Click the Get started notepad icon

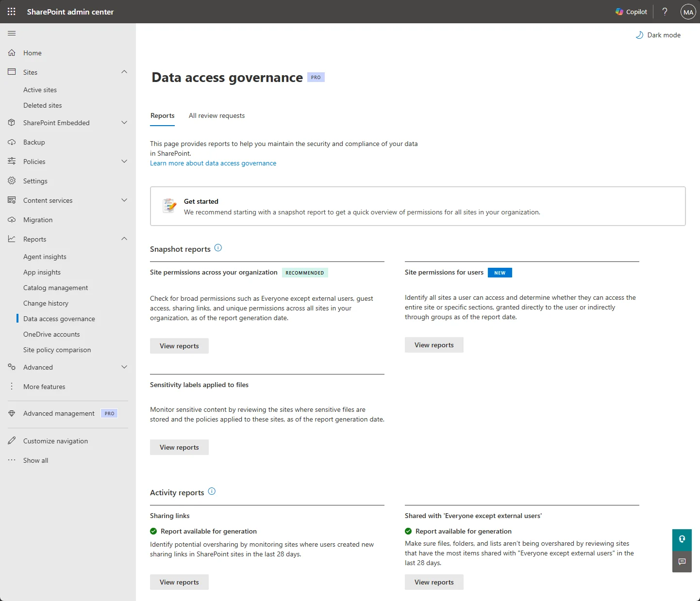[169, 206]
